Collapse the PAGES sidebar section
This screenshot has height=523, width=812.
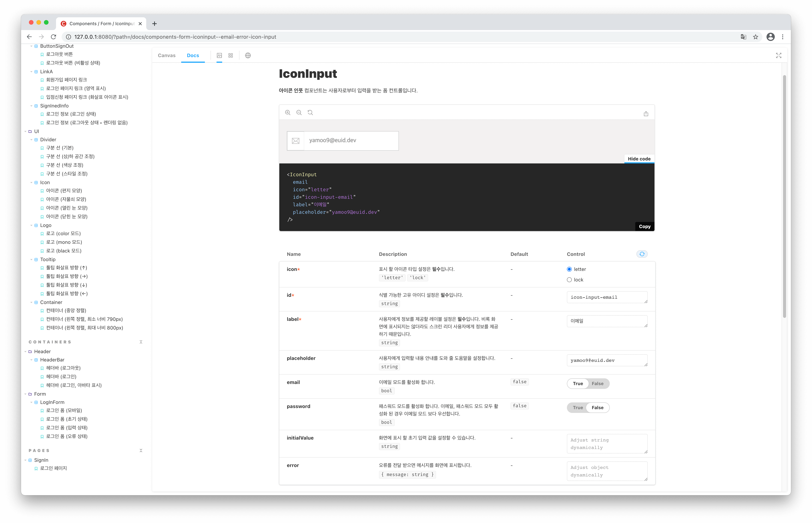[x=141, y=451]
